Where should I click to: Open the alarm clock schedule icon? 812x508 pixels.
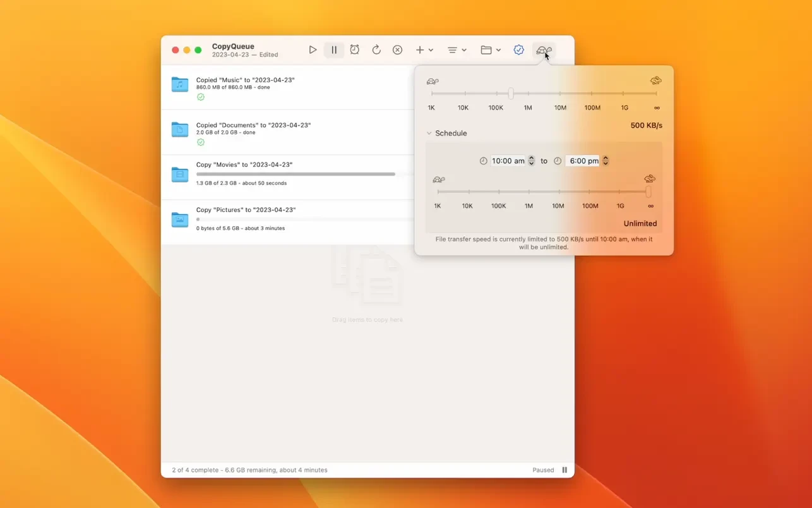(355, 50)
